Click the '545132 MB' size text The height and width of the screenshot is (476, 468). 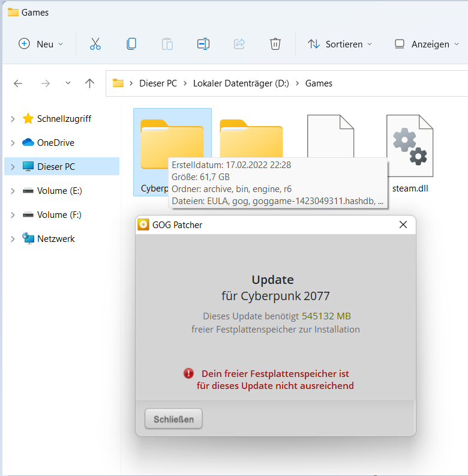point(326,316)
